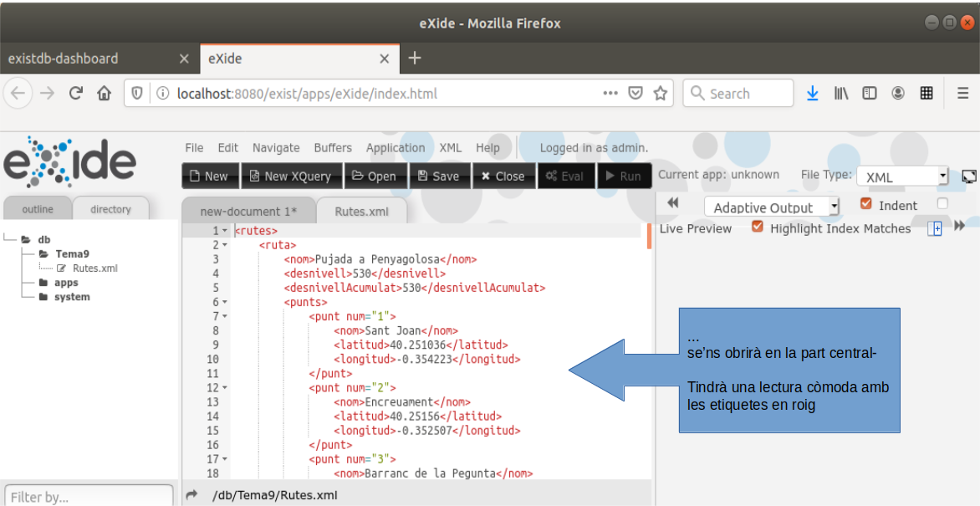Save page to Pocket icon
Image resolution: width=980 pixels, height=506 pixels.
[635, 94]
